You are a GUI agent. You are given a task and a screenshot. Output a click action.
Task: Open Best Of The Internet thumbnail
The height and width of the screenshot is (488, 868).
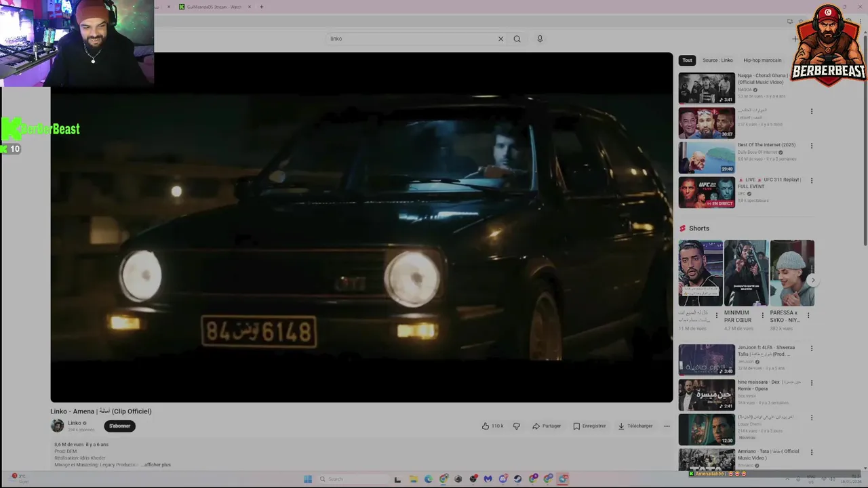click(x=707, y=157)
